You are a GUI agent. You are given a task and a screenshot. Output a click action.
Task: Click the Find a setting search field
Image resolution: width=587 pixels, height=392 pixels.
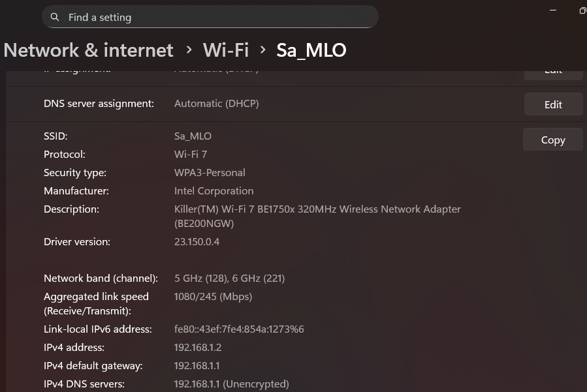pyautogui.click(x=215, y=18)
